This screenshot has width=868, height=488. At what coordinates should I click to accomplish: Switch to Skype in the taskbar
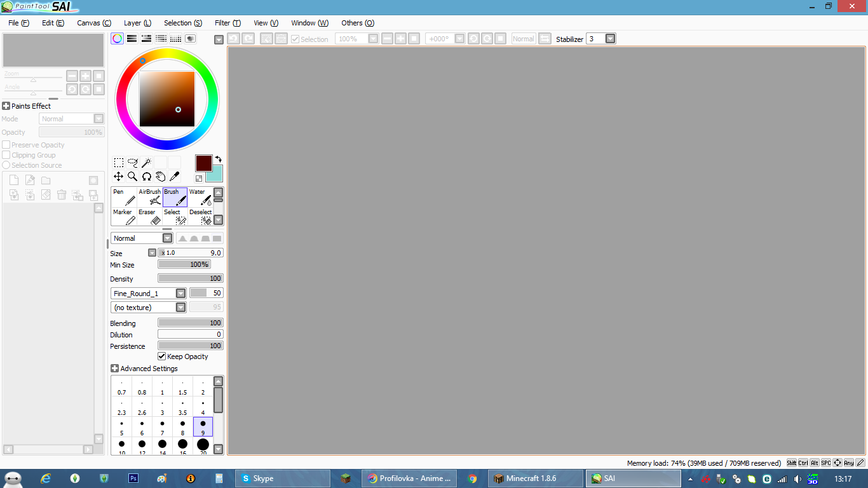click(x=283, y=478)
